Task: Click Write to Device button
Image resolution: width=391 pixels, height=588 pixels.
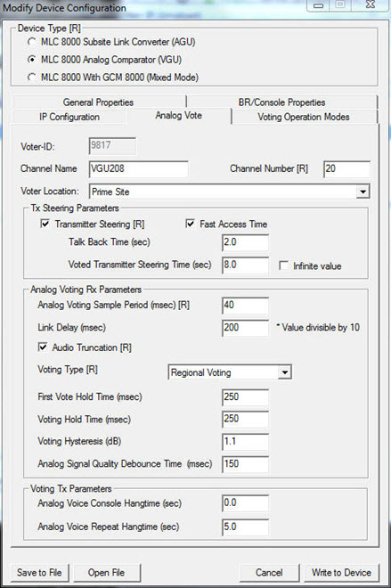Action: point(341,572)
